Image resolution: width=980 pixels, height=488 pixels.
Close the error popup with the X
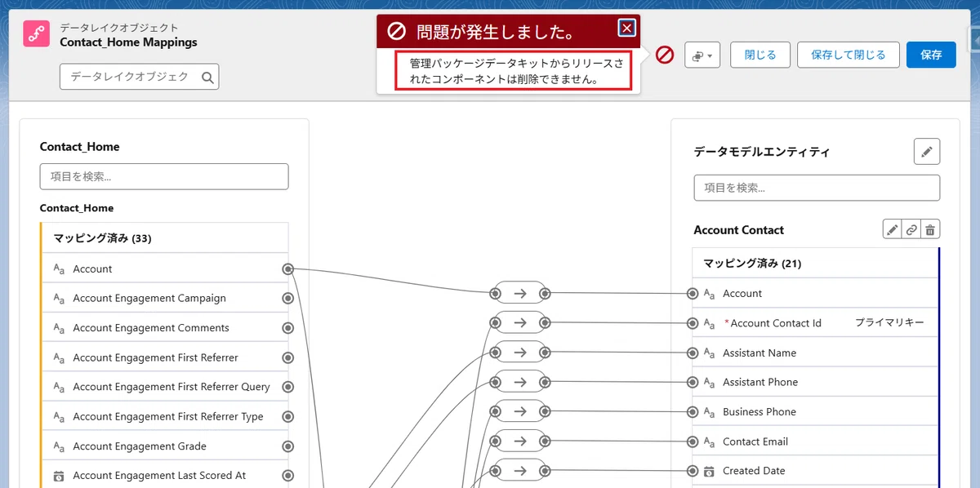click(626, 29)
